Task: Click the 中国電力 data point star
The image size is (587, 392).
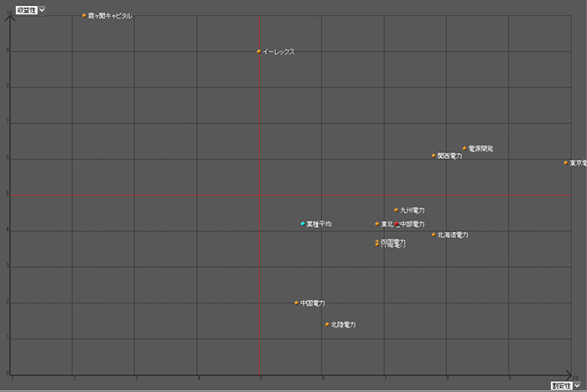Action: pyautogui.click(x=297, y=302)
